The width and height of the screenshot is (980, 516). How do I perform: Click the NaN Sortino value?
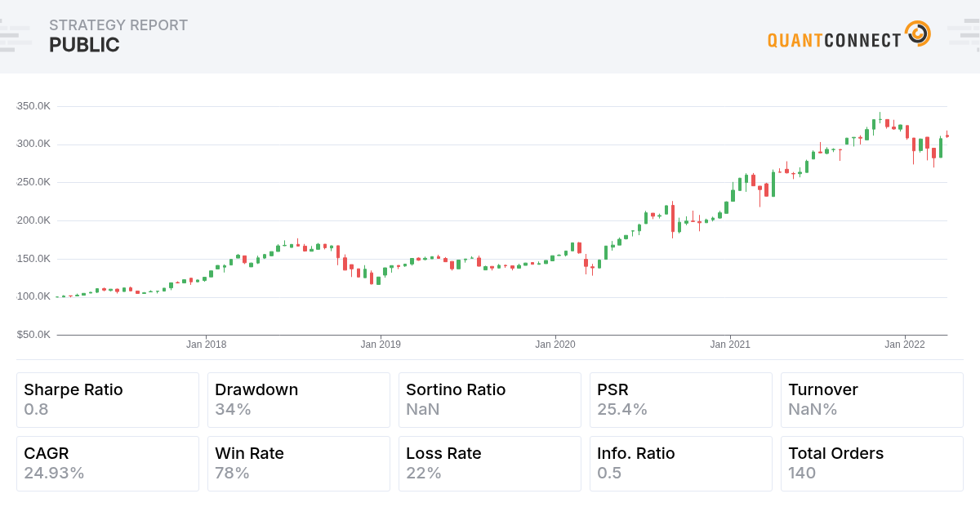[423, 410]
